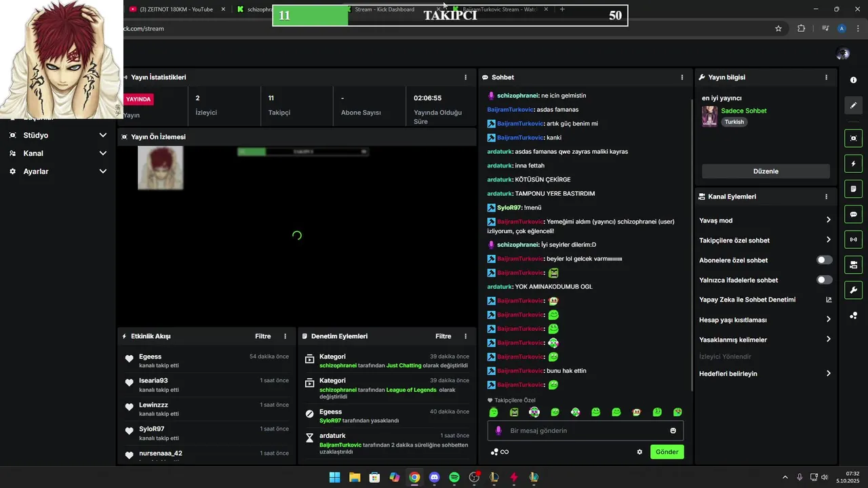Open the browser extensions puzzle icon
The width and height of the screenshot is (868, 488).
(x=802, y=28)
